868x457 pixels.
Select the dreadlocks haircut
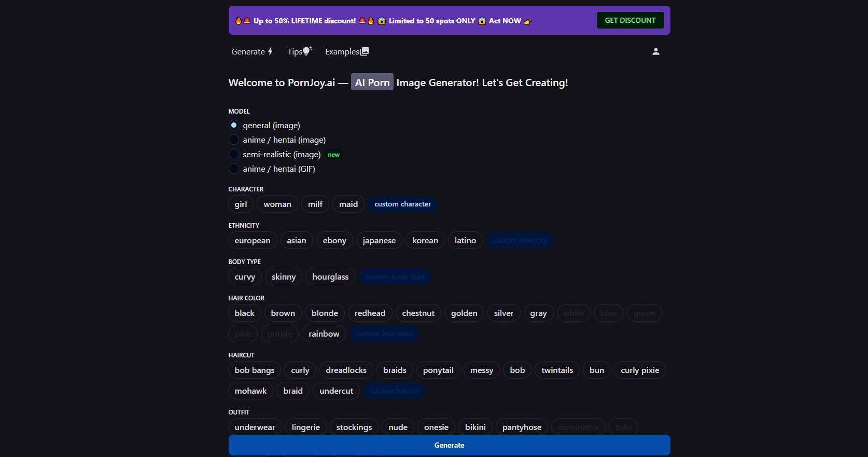pos(346,370)
